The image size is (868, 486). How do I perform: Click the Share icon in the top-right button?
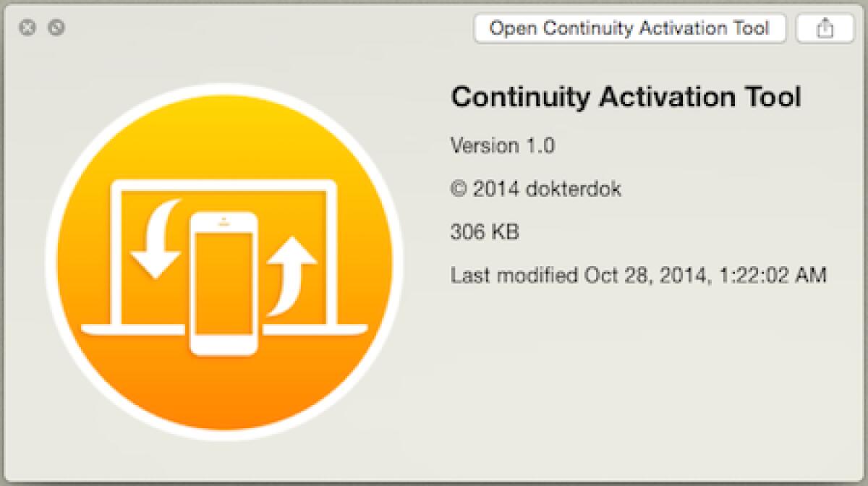coord(824,28)
